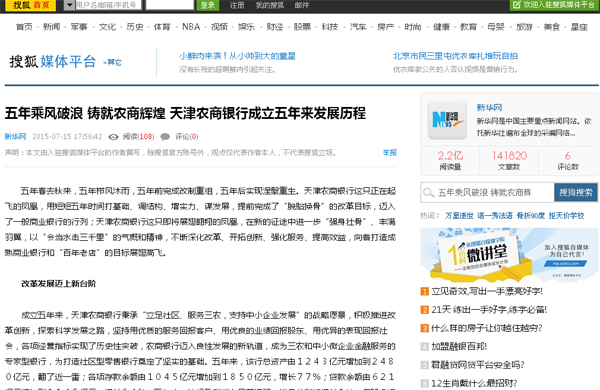Click the Sohu homepage logo button
Screen dimensions: 600x390
pos(31,5)
